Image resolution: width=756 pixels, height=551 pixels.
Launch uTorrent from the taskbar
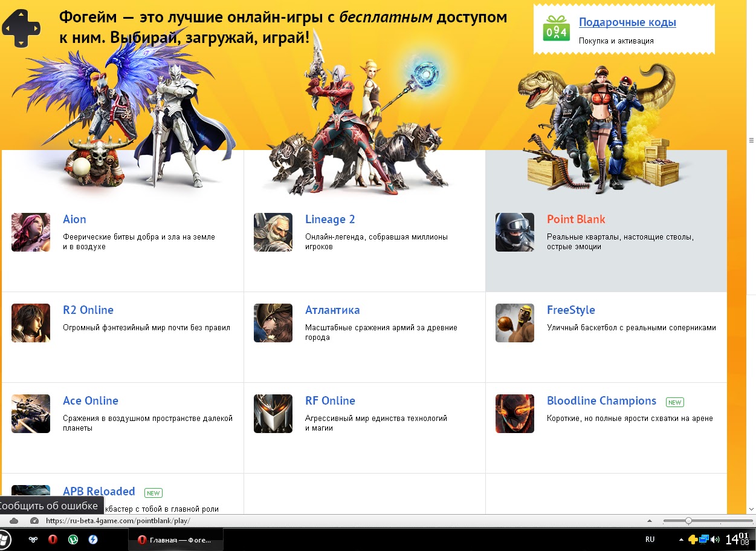(x=73, y=540)
